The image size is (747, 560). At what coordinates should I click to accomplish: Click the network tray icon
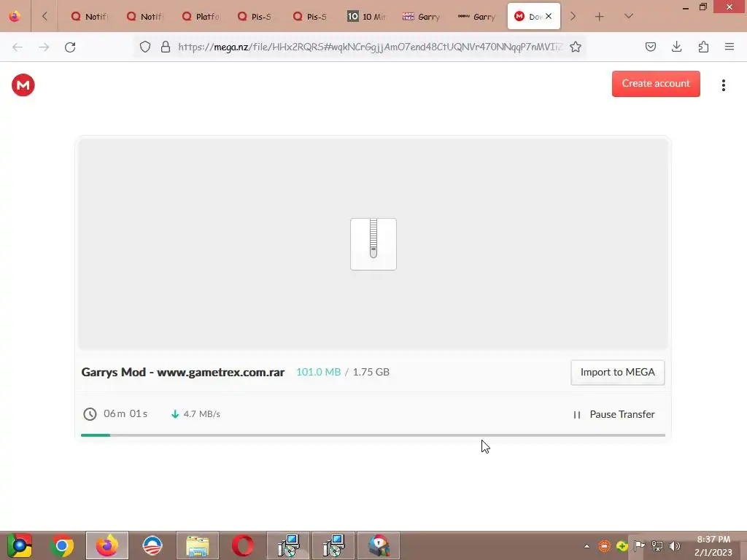point(657,546)
